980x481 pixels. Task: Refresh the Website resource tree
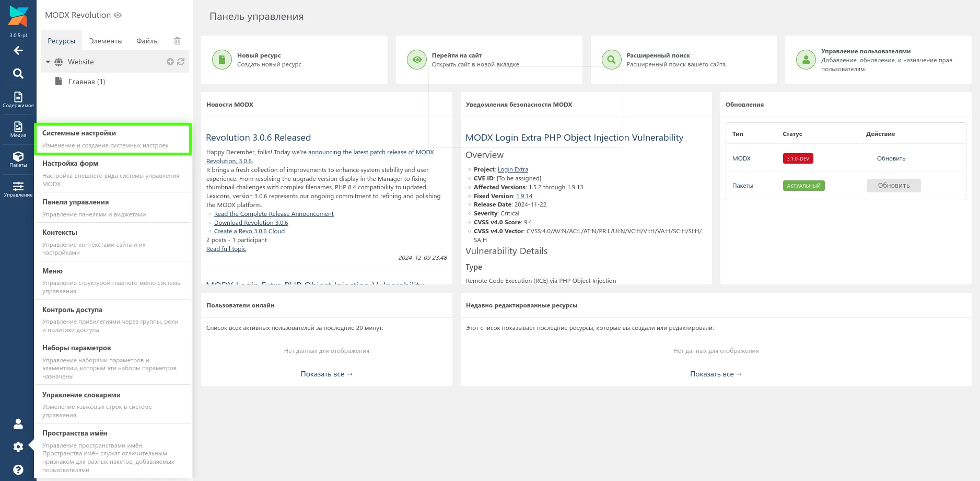(x=181, y=62)
